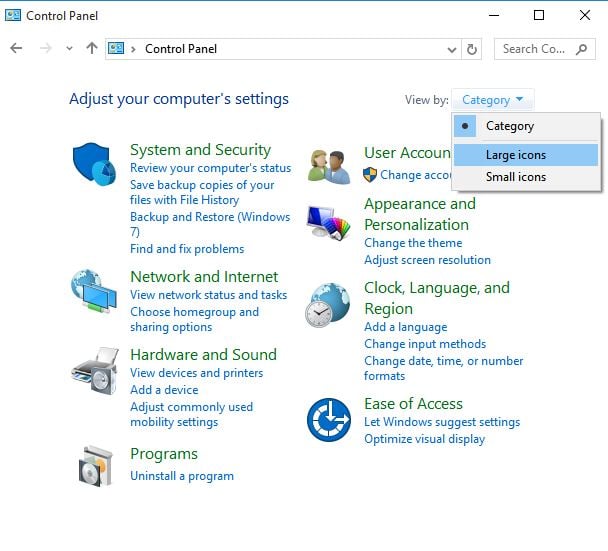This screenshot has width=608, height=551.
Task: Close the Control Panel window
Action: [x=585, y=16]
